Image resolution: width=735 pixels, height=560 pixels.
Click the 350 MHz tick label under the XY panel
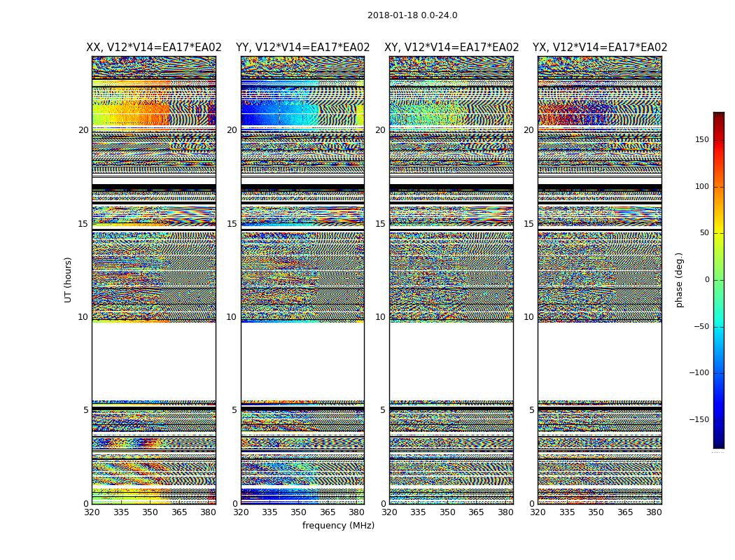tap(448, 512)
